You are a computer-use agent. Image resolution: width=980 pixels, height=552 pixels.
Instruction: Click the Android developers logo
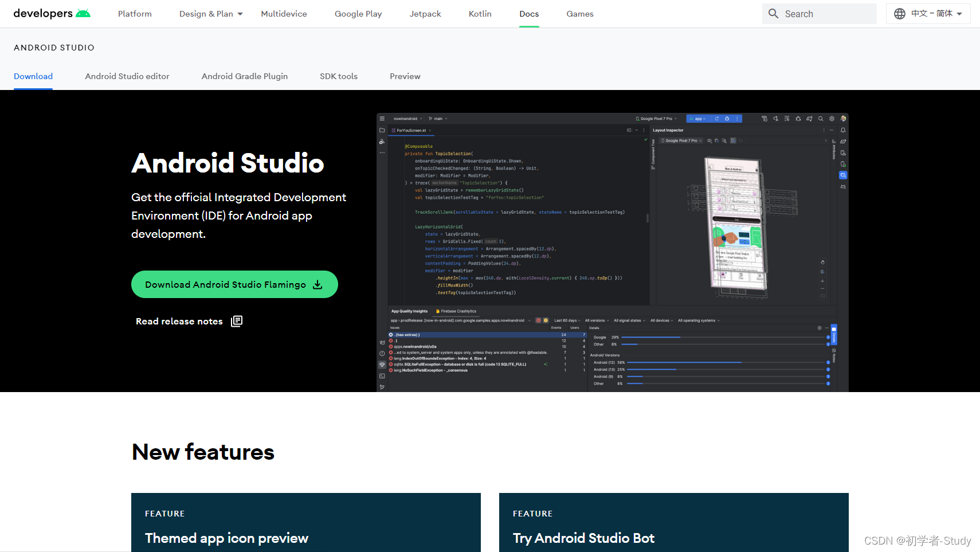click(x=52, y=13)
